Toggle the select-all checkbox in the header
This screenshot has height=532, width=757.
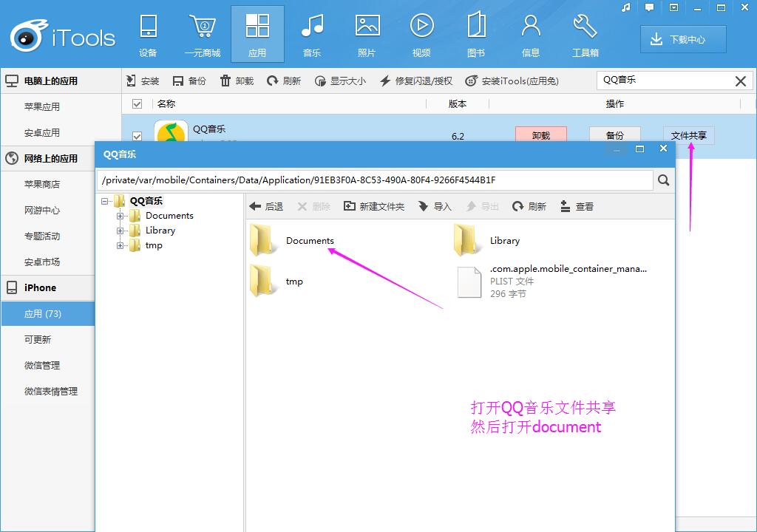[x=137, y=103]
